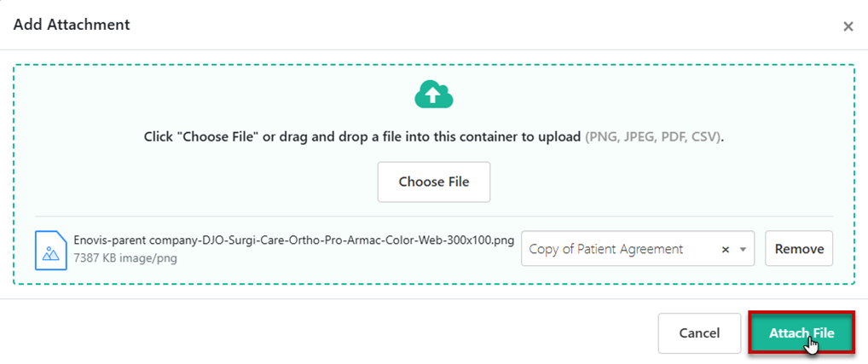Click the PNG image file icon
868x364 pixels.
50,249
